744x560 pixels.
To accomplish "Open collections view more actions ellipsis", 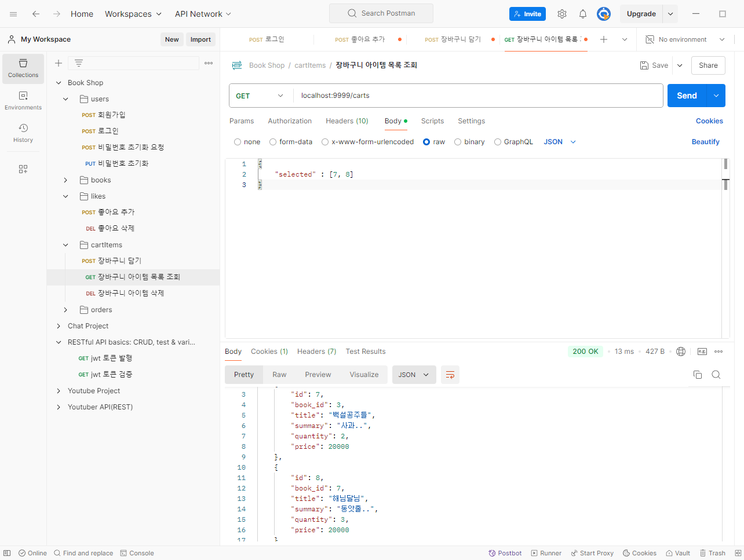I will [x=209, y=63].
